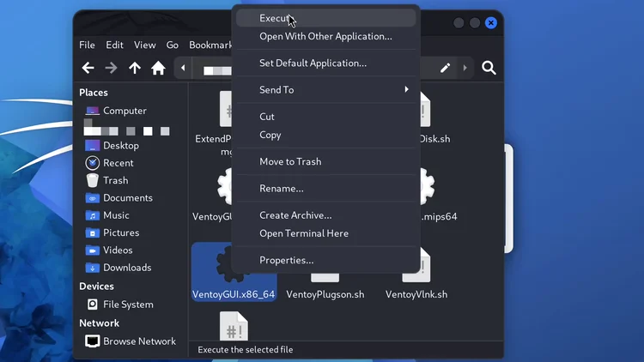Close the file manager window
The image size is (644, 362).
pyautogui.click(x=491, y=22)
